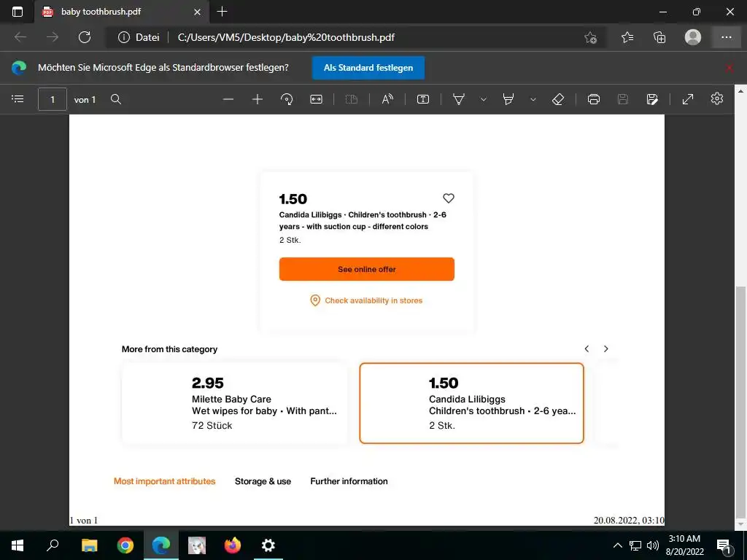Go to next category carousel item
747x560 pixels.
(x=606, y=349)
